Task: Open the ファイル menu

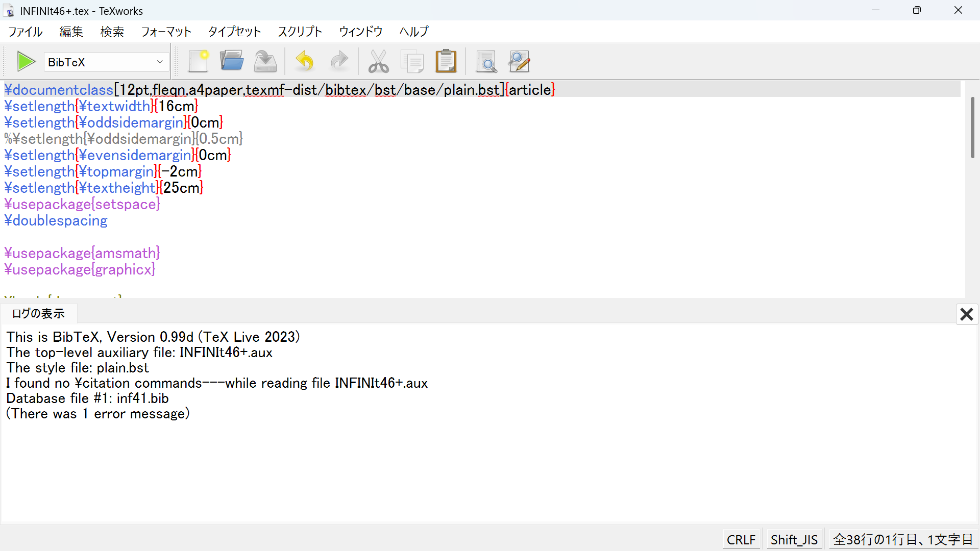Action: 26,32
